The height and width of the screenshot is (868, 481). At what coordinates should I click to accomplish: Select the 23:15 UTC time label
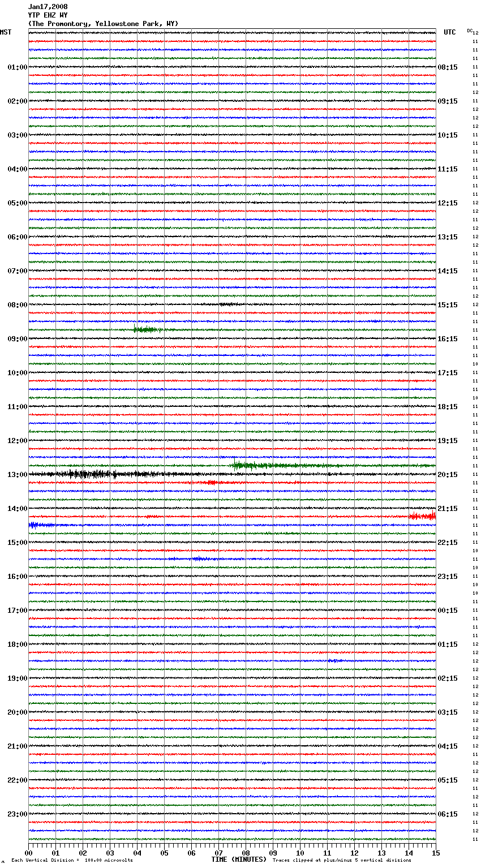click(448, 577)
